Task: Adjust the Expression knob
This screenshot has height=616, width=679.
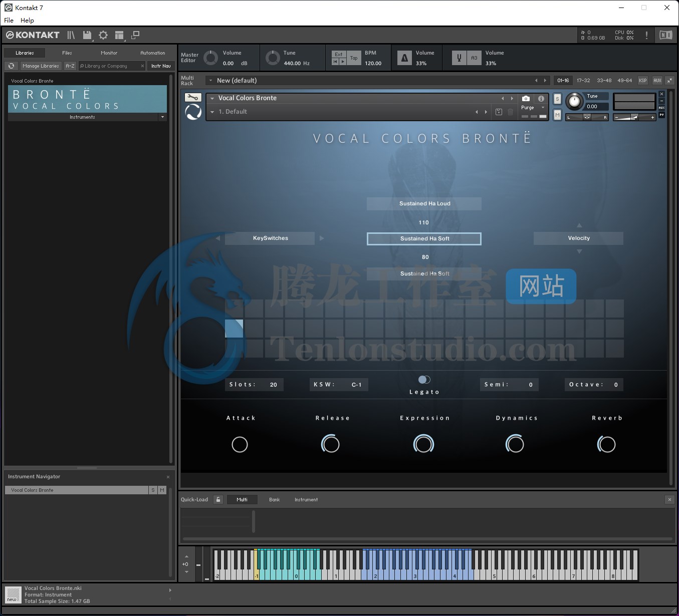Action: 423,444
